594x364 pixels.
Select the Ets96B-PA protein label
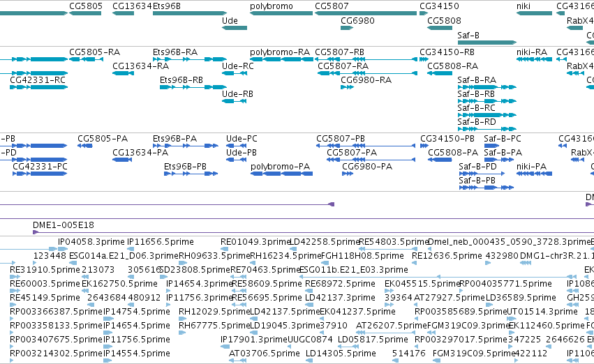click(x=175, y=139)
